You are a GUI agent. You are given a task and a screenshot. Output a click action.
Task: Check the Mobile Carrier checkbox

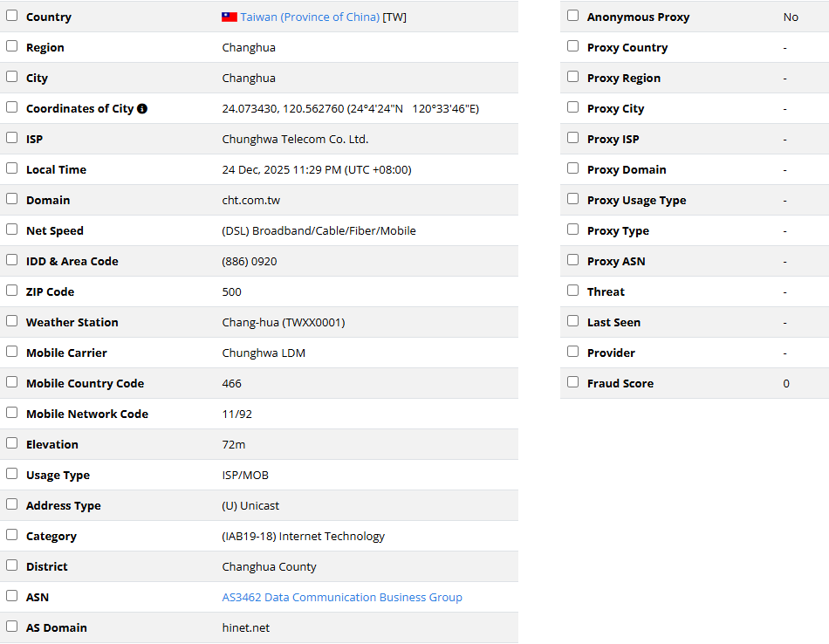tap(11, 352)
